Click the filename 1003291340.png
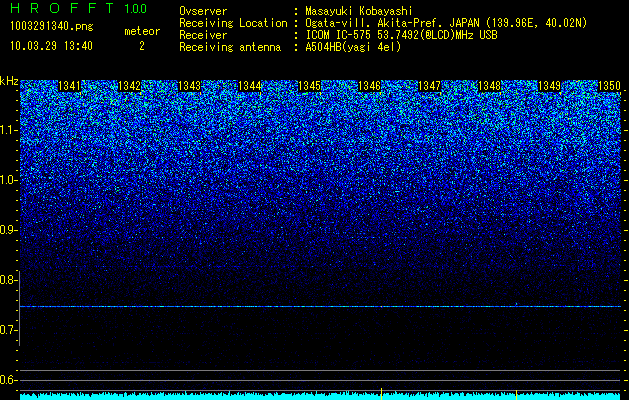The image size is (629, 400). click(52, 26)
